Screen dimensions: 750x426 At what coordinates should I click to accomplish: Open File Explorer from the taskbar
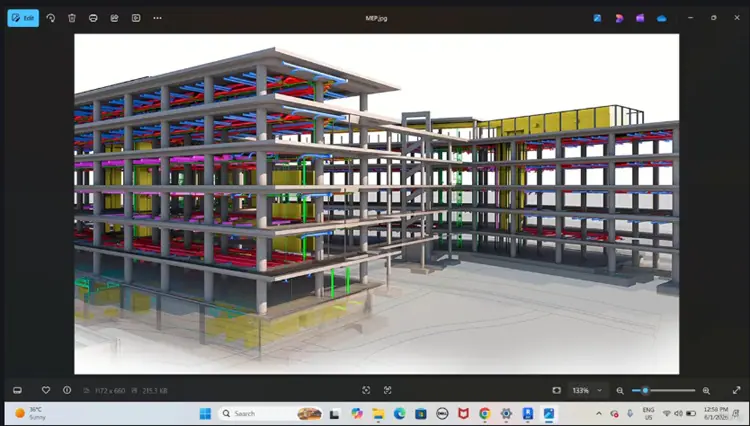tap(378, 414)
